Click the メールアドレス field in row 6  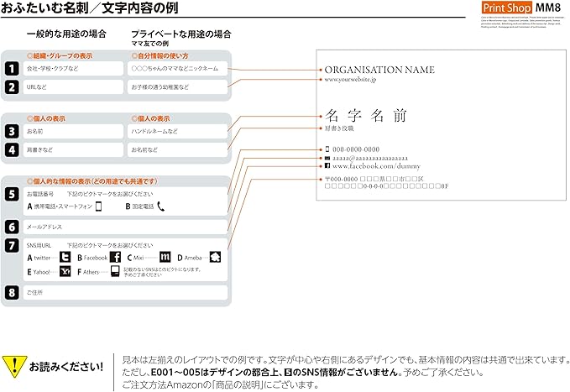coord(125,227)
